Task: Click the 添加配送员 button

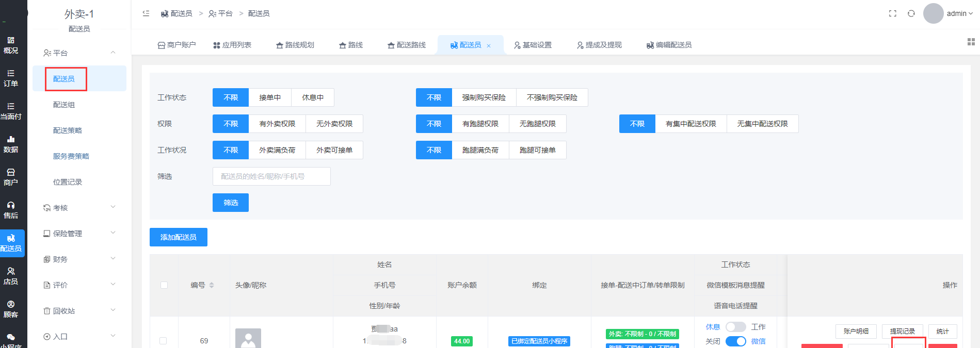Action: coord(179,237)
